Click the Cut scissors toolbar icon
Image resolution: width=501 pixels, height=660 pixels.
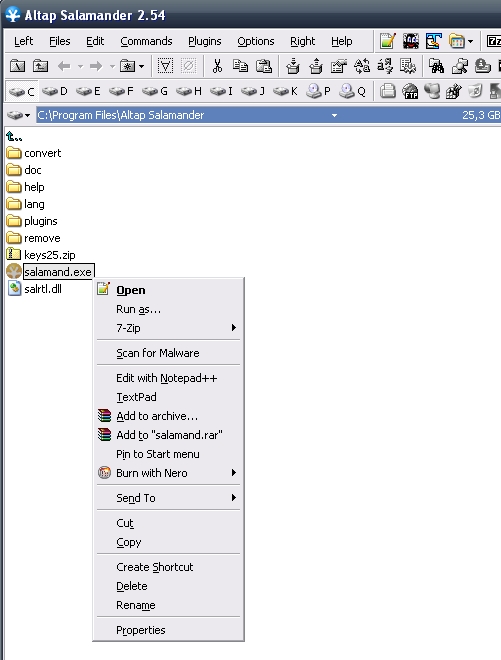tap(217, 66)
